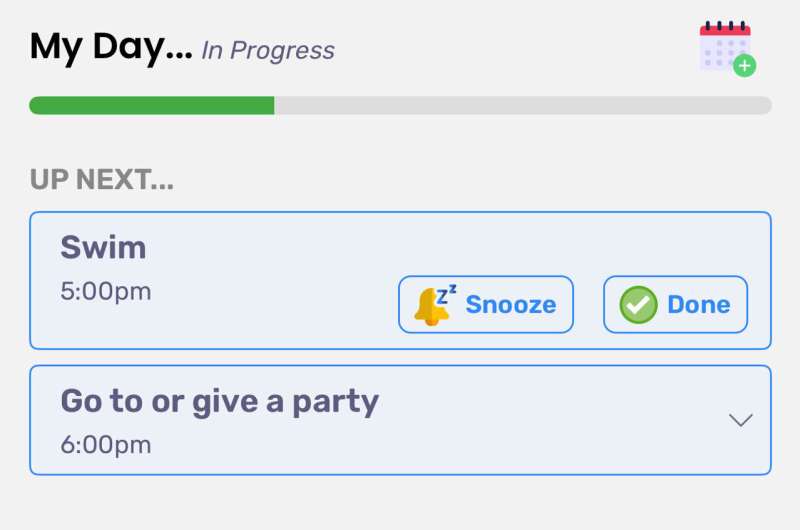Click the green filled progress bar portion

pyautogui.click(x=152, y=106)
